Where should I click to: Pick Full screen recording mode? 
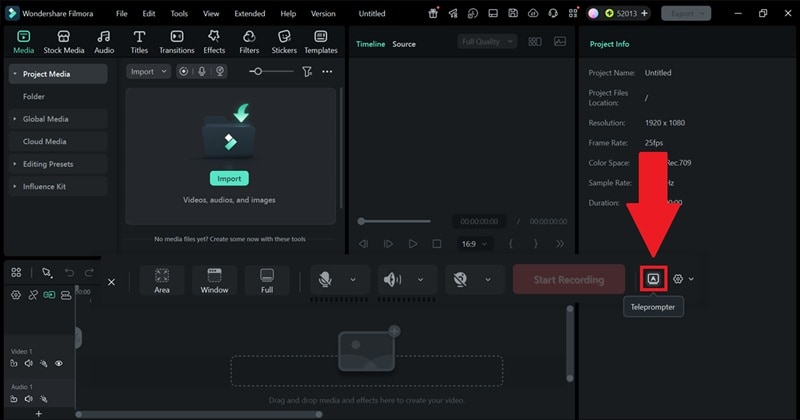click(267, 280)
